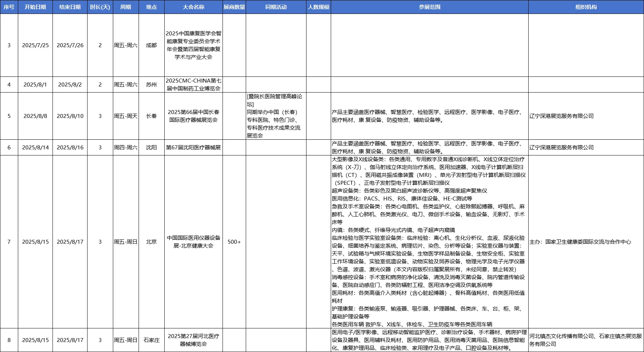Viewport: 644px width, 352px height.
Task: Select the 序号 column header
Action: click(9, 7)
